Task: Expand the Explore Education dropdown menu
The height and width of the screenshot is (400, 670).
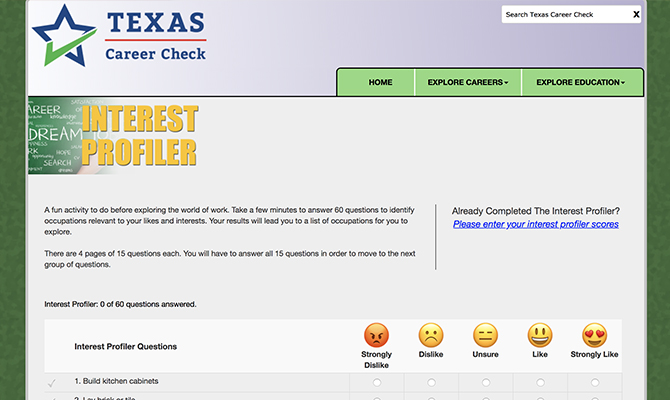Action: 581,82
